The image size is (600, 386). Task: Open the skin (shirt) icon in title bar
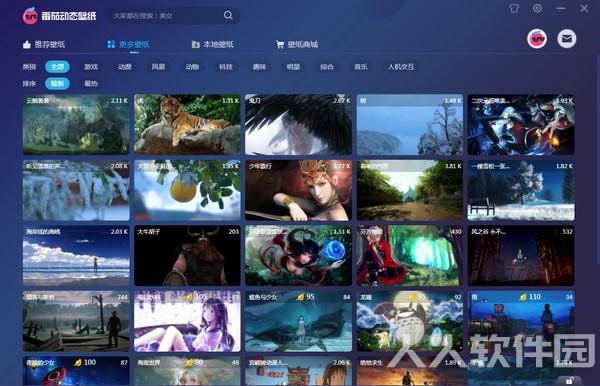click(x=514, y=8)
